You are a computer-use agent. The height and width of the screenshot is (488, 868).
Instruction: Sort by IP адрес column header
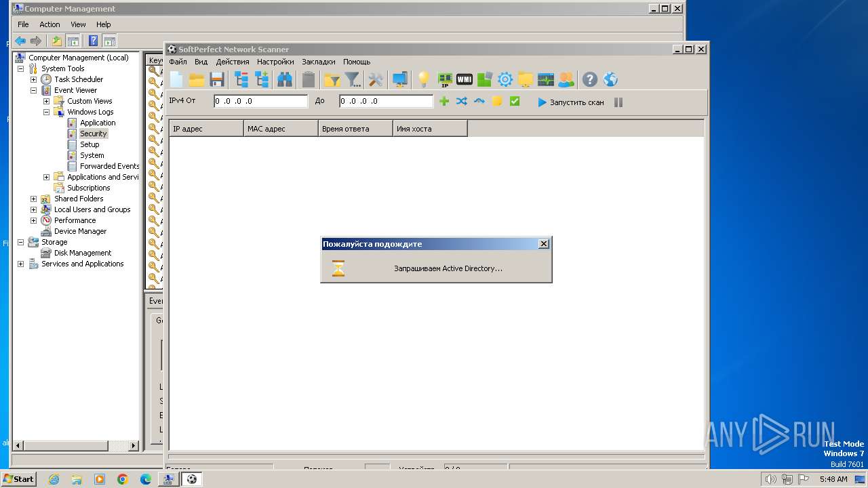(x=206, y=129)
